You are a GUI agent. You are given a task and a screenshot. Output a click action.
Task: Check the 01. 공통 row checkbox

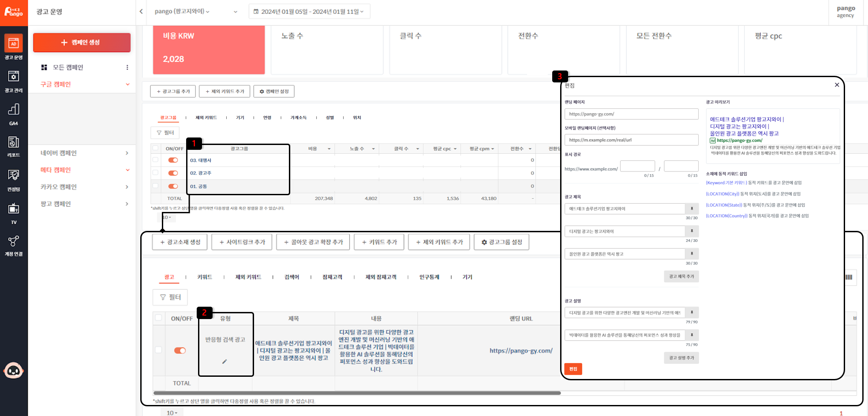155,186
